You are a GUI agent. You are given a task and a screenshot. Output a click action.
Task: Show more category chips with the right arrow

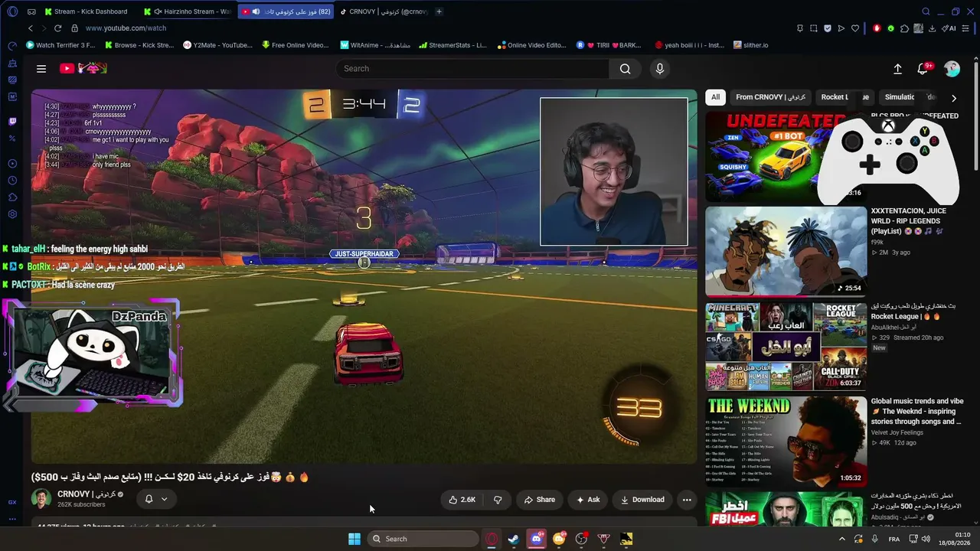point(953,98)
